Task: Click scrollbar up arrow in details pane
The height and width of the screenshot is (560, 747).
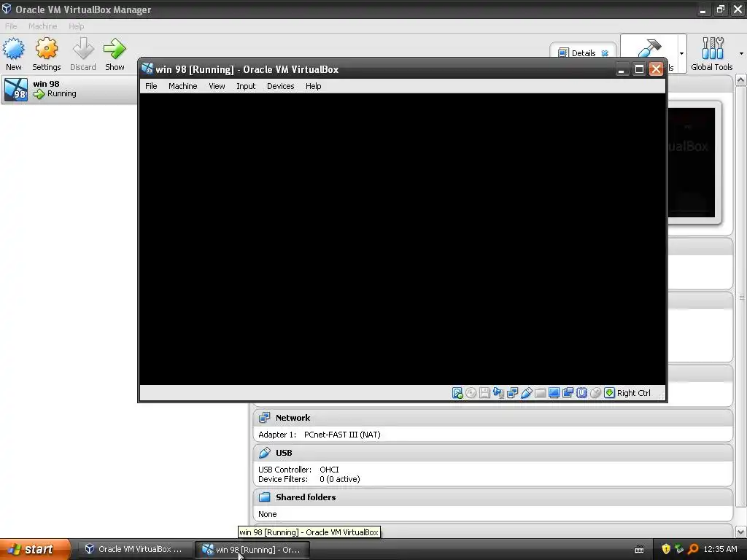Action: (741, 80)
